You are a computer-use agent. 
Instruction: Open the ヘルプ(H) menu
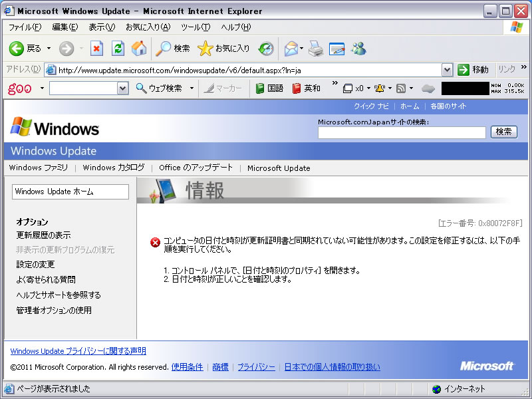(236, 27)
